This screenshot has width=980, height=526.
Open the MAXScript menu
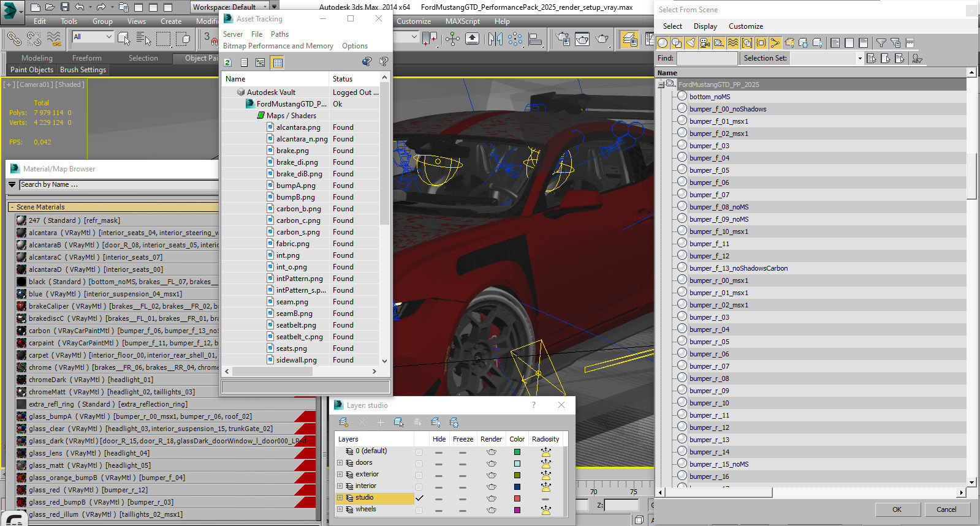(463, 21)
